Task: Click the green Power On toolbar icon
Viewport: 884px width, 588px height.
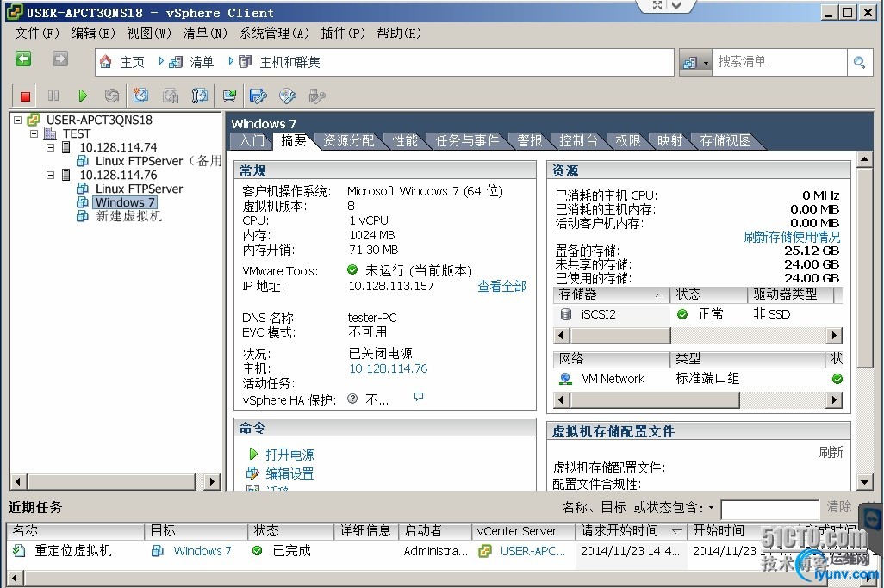Action: (83, 96)
